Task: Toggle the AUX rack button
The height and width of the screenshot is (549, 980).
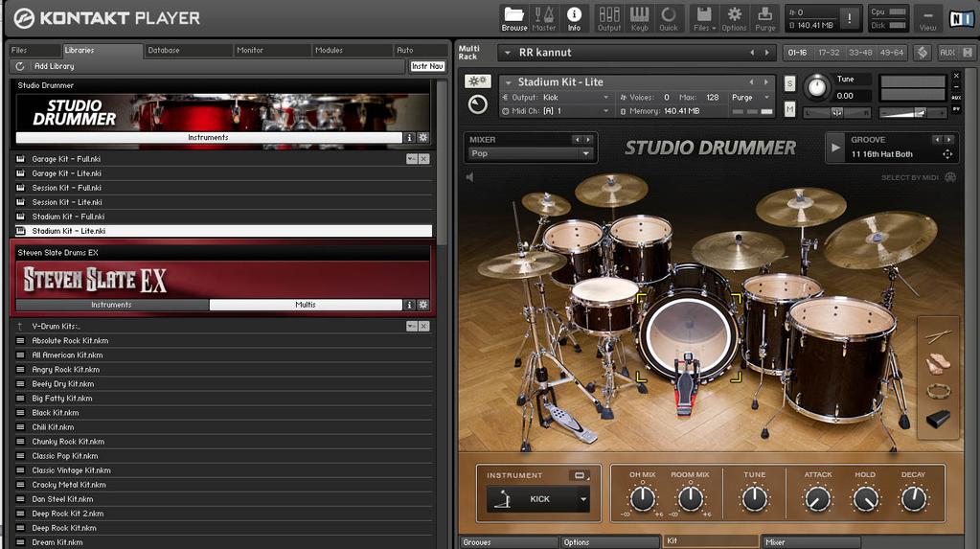Action: (947, 53)
